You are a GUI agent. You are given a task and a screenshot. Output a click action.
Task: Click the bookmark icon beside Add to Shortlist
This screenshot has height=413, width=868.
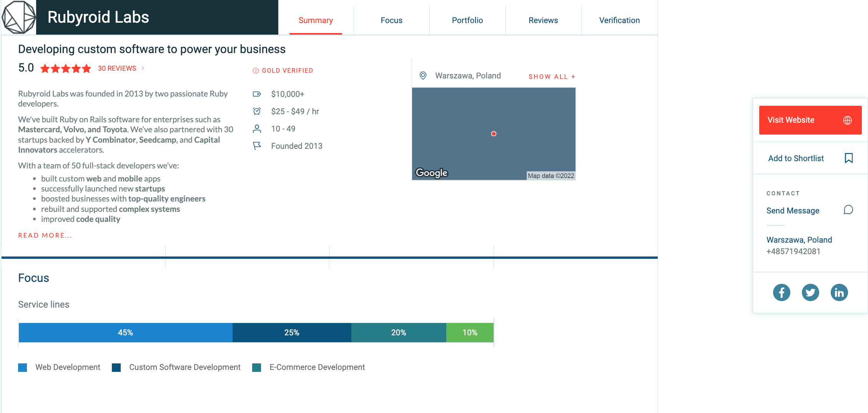pos(848,158)
